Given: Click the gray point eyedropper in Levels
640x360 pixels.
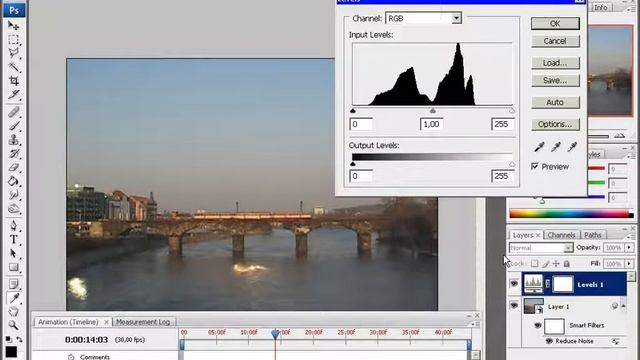Looking at the screenshot, I should click(x=556, y=147).
